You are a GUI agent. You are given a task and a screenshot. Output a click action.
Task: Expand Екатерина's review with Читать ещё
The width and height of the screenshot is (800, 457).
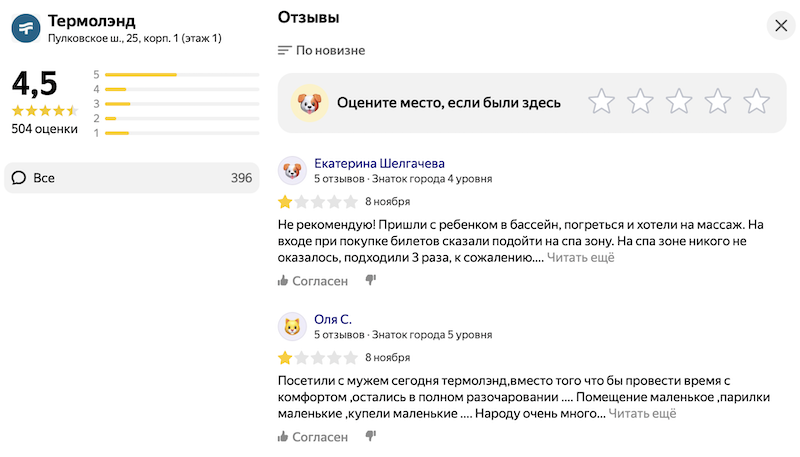coord(581,258)
